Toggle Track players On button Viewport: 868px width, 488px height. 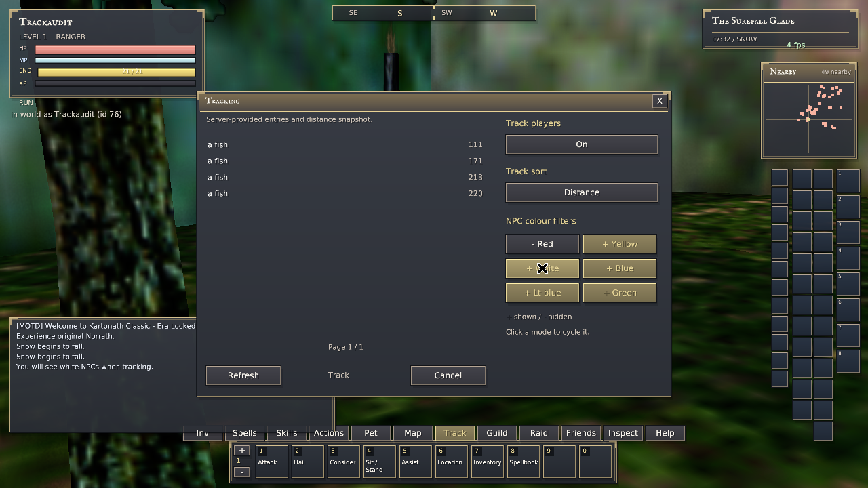582,144
